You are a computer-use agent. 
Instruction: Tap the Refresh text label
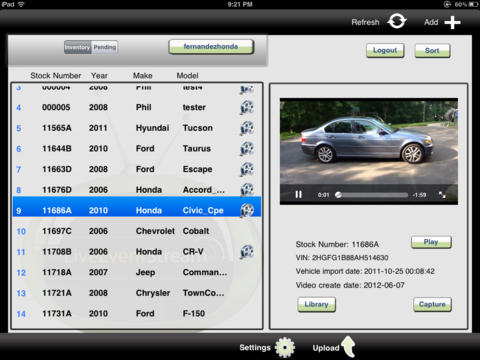365,22
